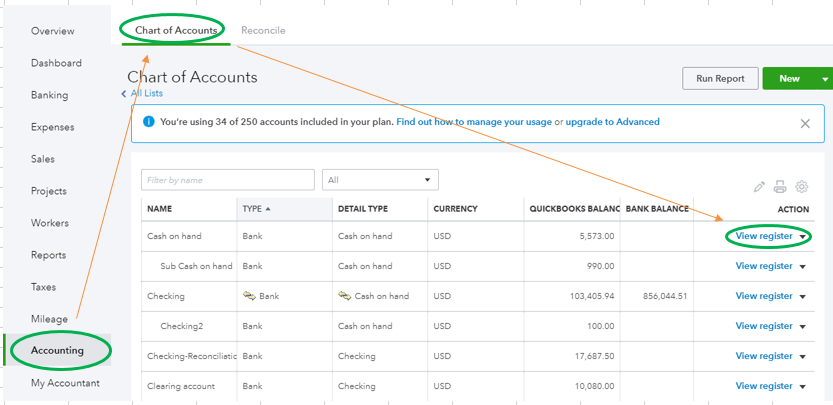Click the Filter by name field

coord(228,180)
